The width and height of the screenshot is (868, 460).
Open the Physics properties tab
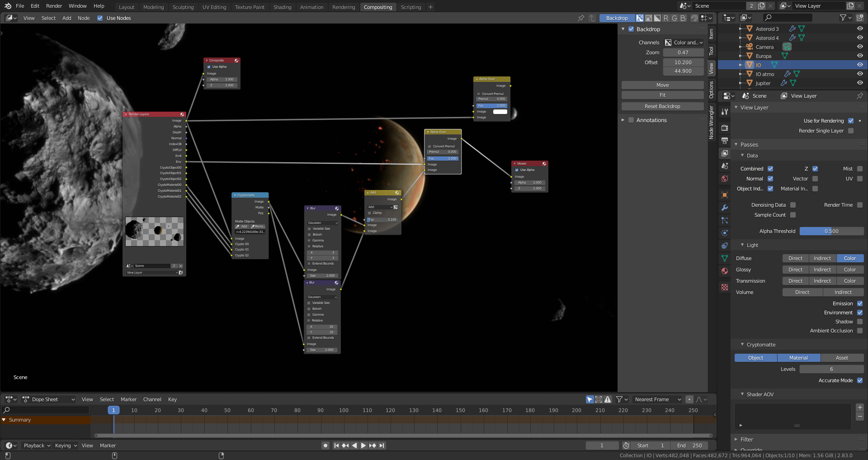[725, 233]
